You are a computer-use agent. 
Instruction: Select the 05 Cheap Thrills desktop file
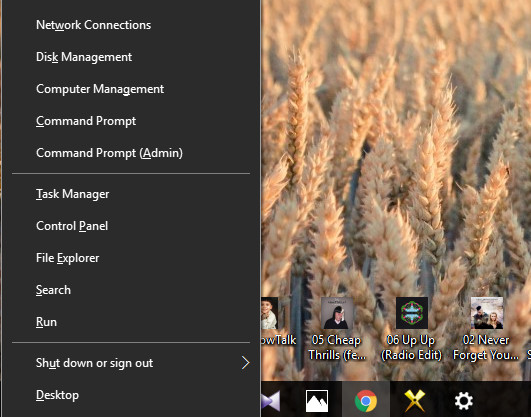[337, 329]
